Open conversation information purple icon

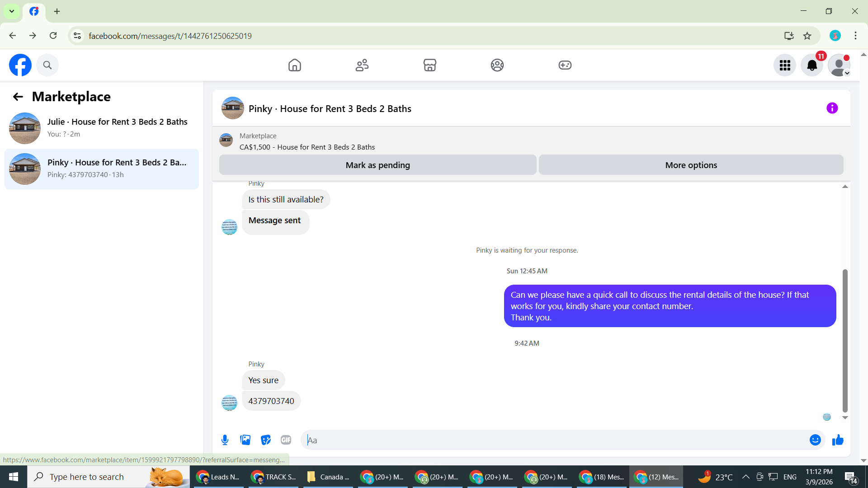click(832, 108)
